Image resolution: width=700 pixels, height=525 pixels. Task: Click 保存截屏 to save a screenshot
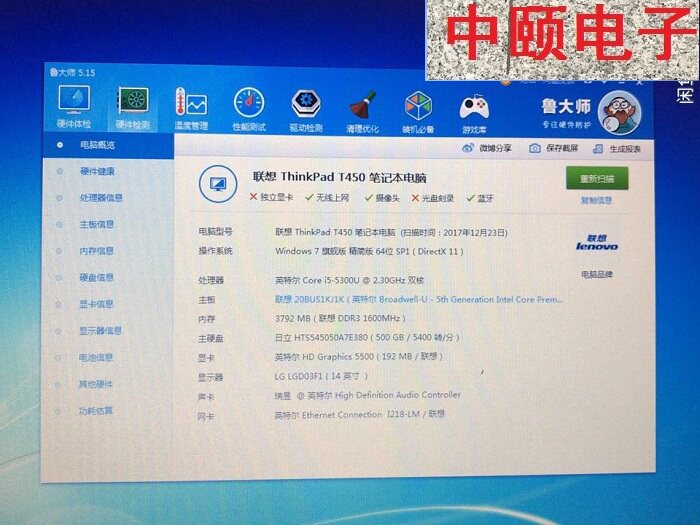tap(555, 148)
